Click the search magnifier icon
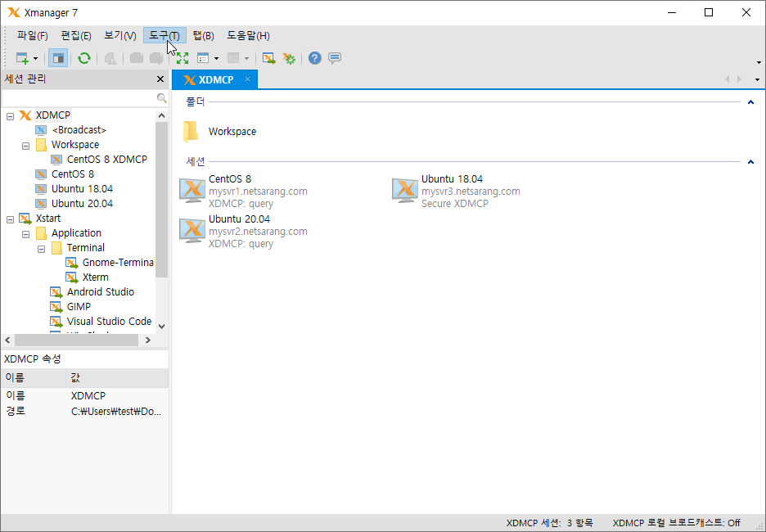766x532 pixels. pos(162,98)
